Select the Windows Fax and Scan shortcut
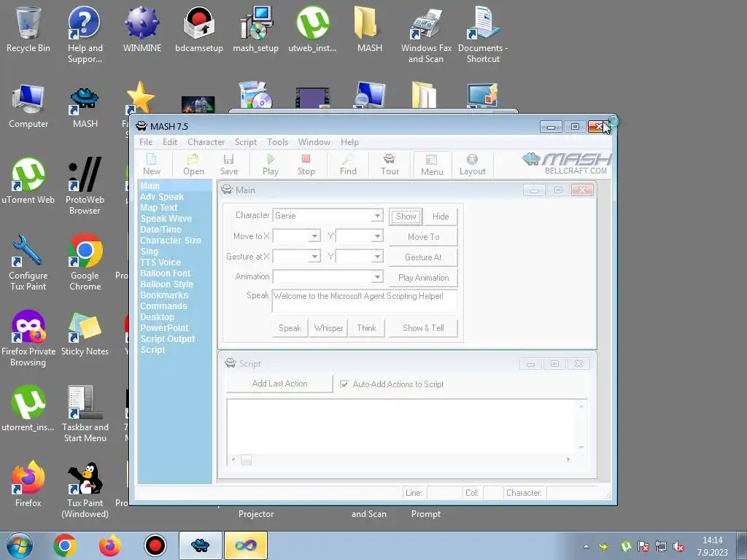 click(x=426, y=34)
